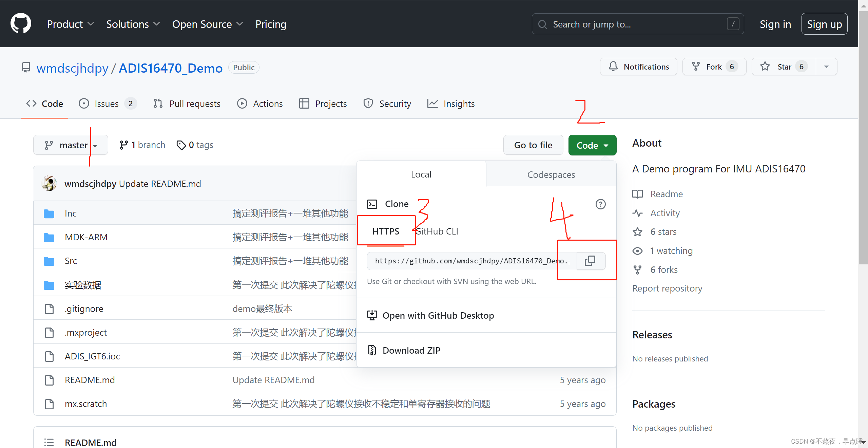Image resolution: width=868 pixels, height=448 pixels.
Task: Click the Code tab with angle brackets
Action: pyautogui.click(x=44, y=104)
